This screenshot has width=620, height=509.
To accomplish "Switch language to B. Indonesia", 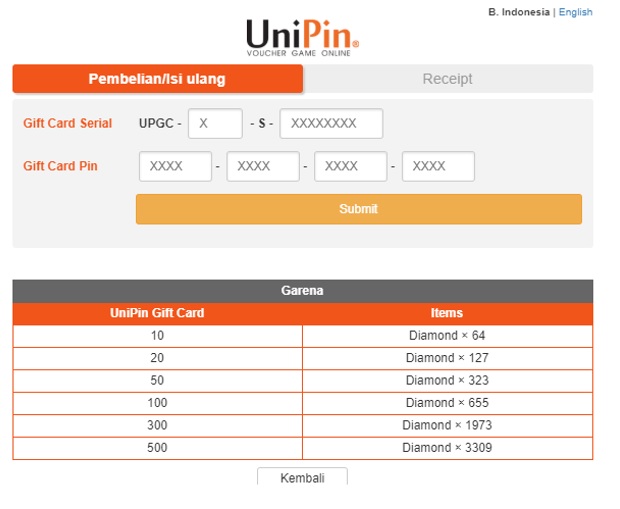I will 518,12.
